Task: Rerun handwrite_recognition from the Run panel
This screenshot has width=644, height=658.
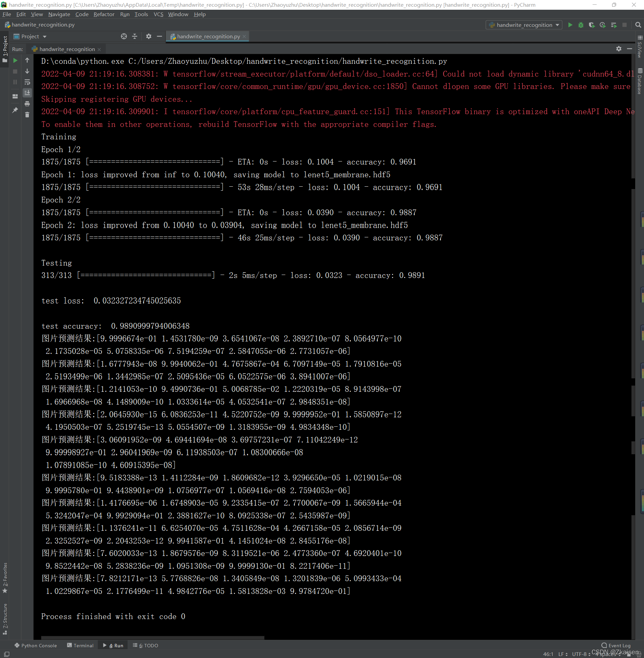Action: [x=15, y=60]
